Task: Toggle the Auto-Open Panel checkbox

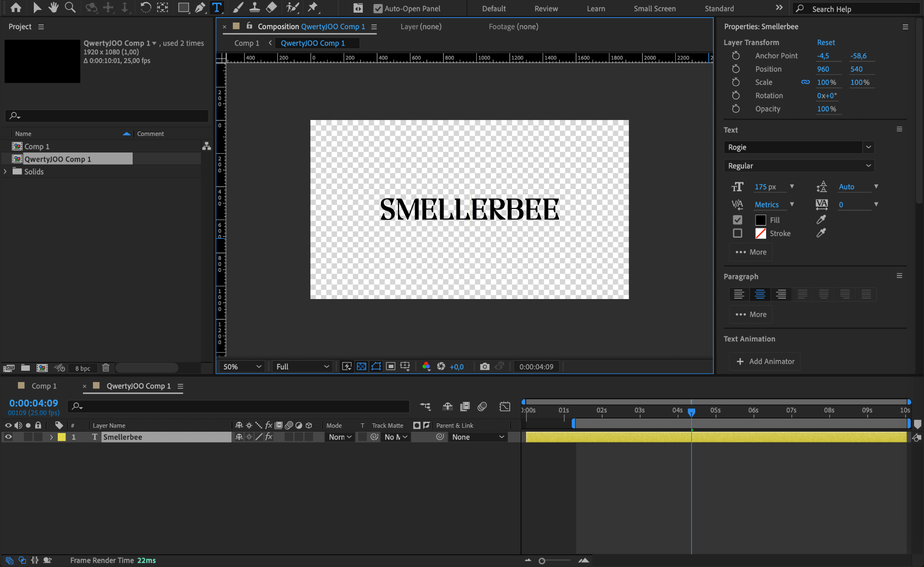Action: click(x=378, y=9)
